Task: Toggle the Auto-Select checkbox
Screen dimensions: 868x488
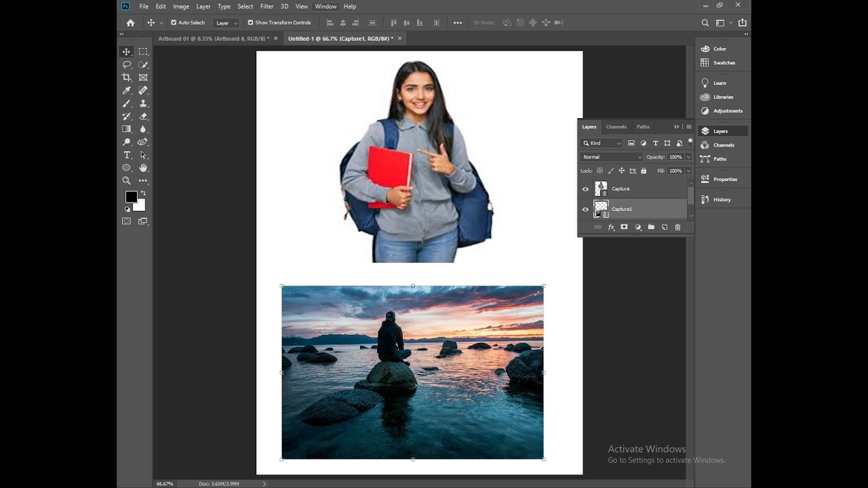Action: (x=174, y=22)
